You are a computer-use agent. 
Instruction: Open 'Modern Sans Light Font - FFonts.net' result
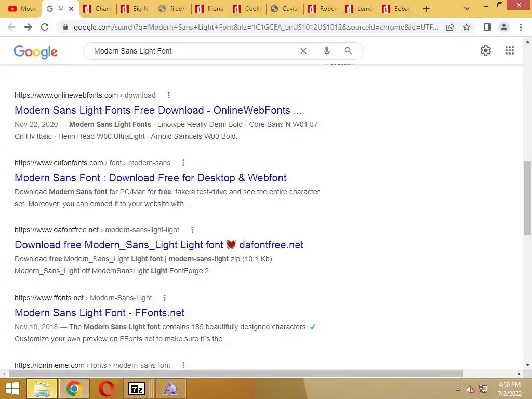click(99, 312)
